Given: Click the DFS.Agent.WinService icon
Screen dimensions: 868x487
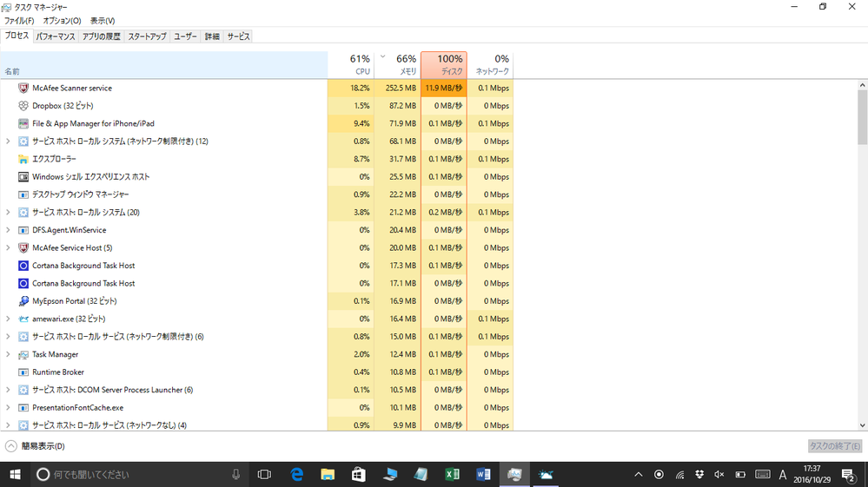Looking at the screenshot, I should pos(23,230).
